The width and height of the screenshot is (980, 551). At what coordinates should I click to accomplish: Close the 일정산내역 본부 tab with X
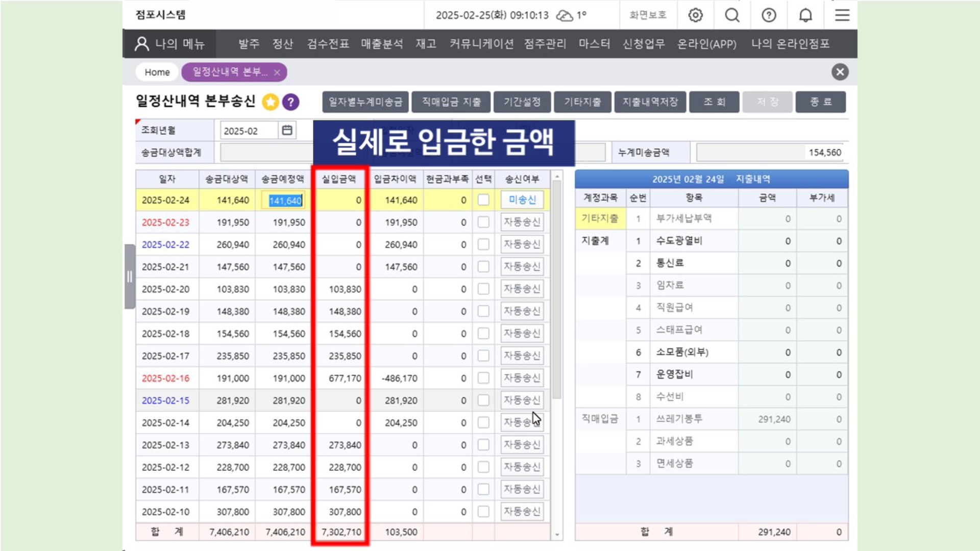coord(277,72)
